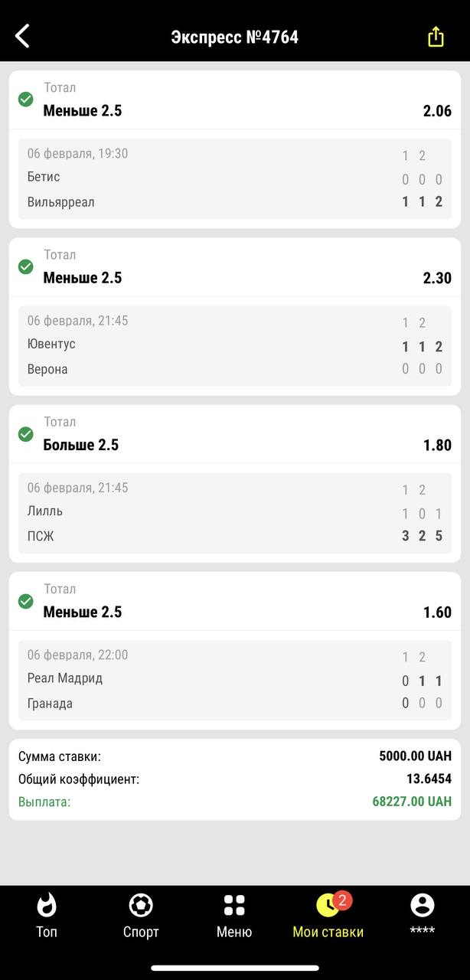Tap green checkmark on Lille–PSG bet
Viewport: 470px width, 980px height.
pos(26,434)
